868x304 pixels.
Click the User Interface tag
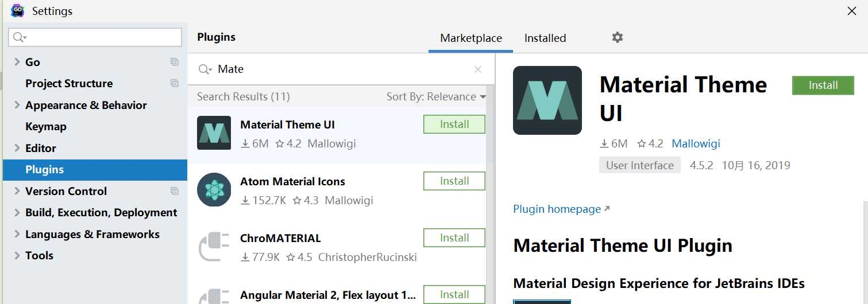point(640,165)
